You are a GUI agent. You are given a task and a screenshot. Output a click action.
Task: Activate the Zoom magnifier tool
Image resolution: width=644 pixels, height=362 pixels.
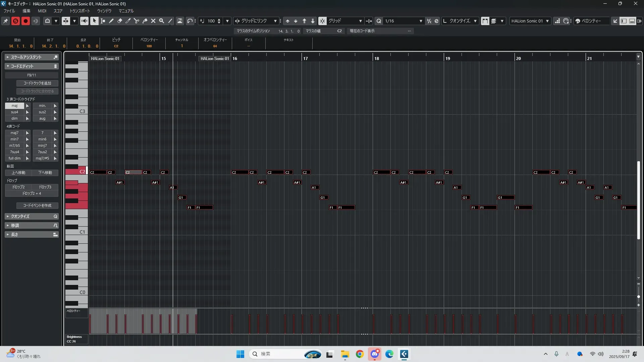pos(162,21)
